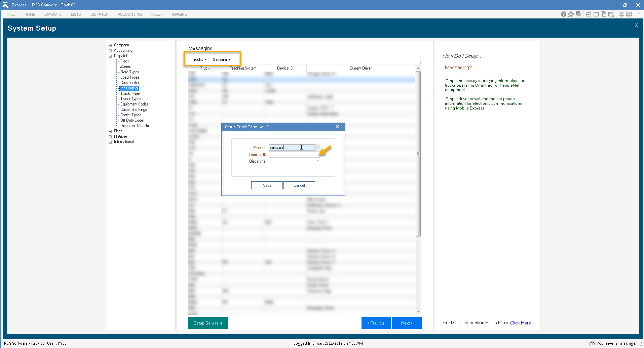
Task: Open the chat bubbles icon in toolbar
Action: pyautogui.click(x=578, y=14)
